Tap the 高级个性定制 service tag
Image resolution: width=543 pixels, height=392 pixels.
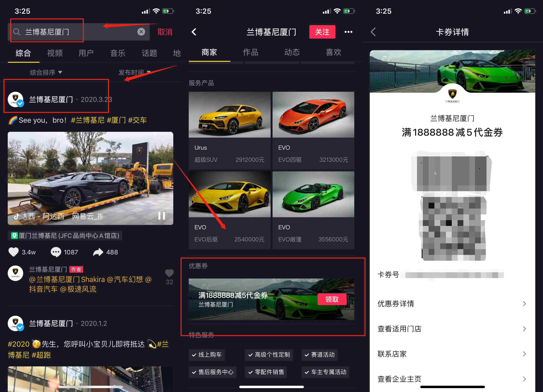pos(269,355)
